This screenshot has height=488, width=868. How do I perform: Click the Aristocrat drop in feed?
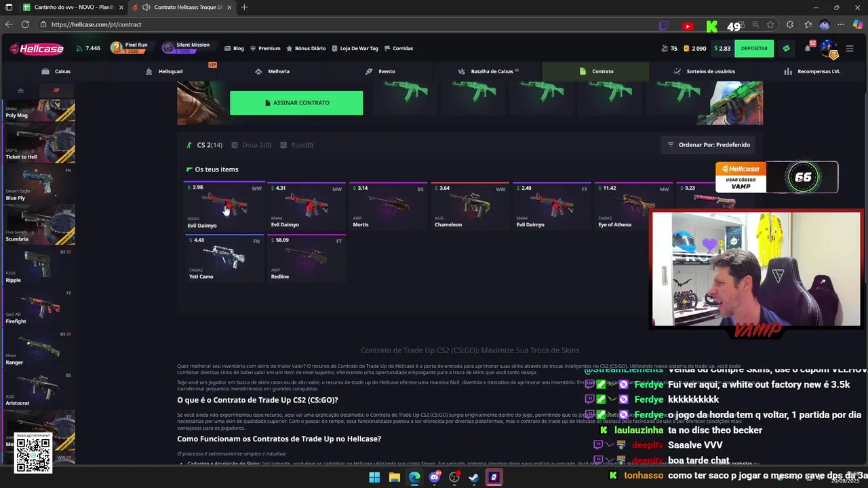coord(38,389)
